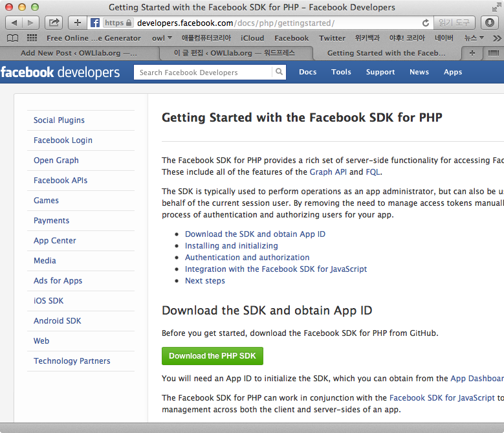The width and height of the screenshot is (504, 433).
Task: Show more bookmarks with the double chevron
Action: (x=497, y=38)
